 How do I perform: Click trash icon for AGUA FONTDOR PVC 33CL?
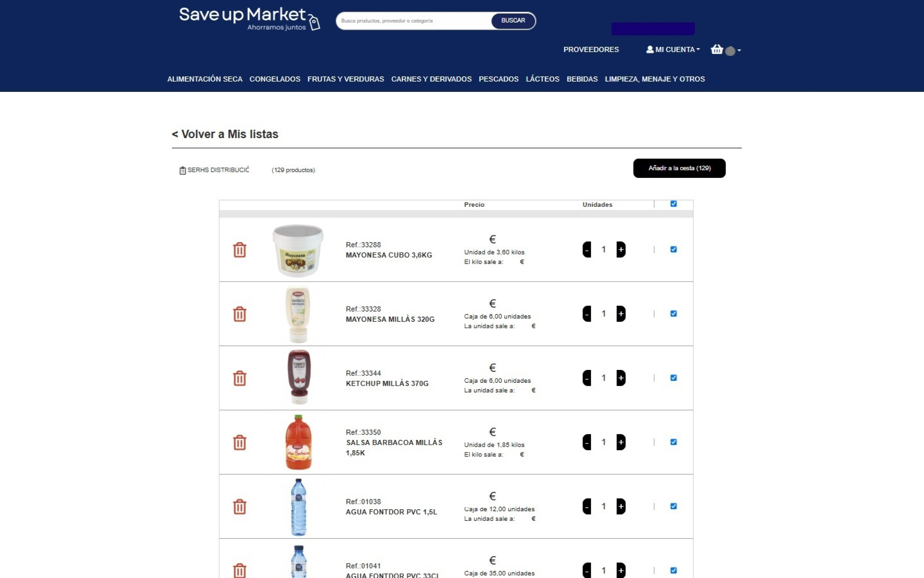(239, 571)
